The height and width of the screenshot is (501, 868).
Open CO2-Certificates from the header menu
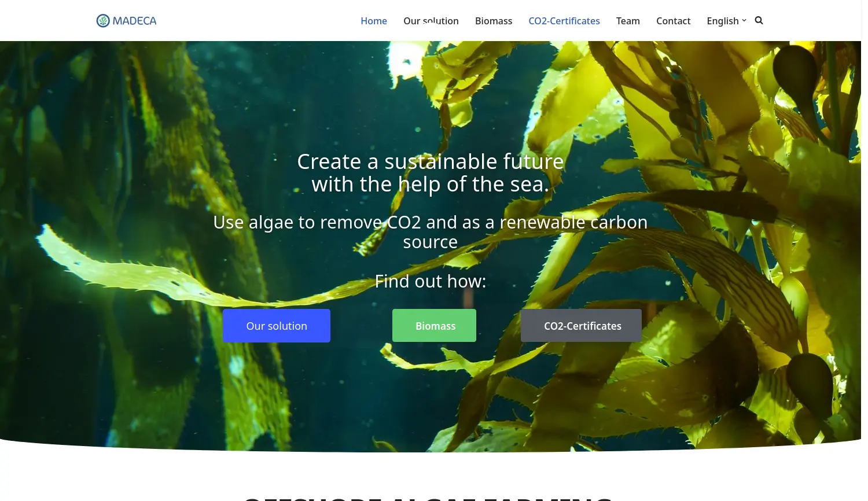click(x=564, y=21)
